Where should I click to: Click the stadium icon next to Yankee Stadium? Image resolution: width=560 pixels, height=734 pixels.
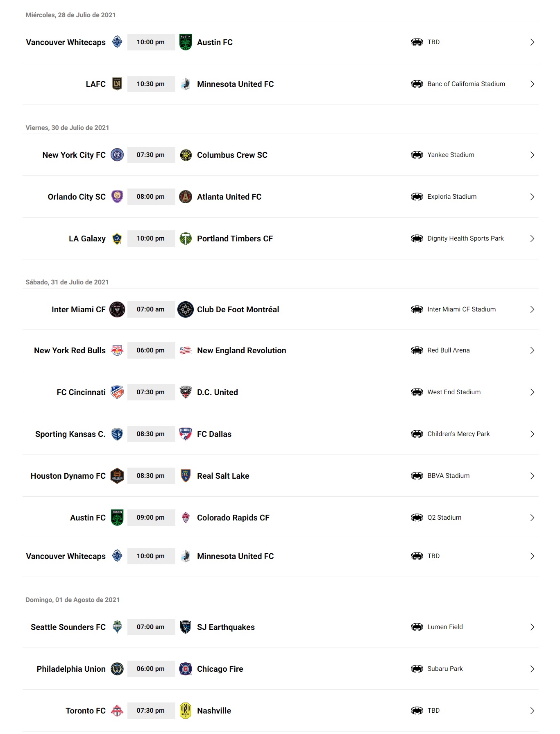[x=417, y=155]
